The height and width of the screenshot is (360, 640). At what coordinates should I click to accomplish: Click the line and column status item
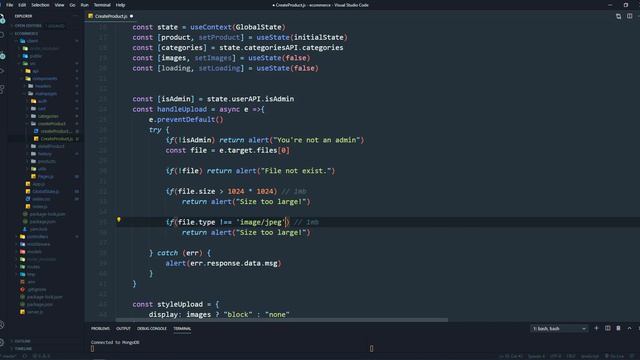point(511,356)
